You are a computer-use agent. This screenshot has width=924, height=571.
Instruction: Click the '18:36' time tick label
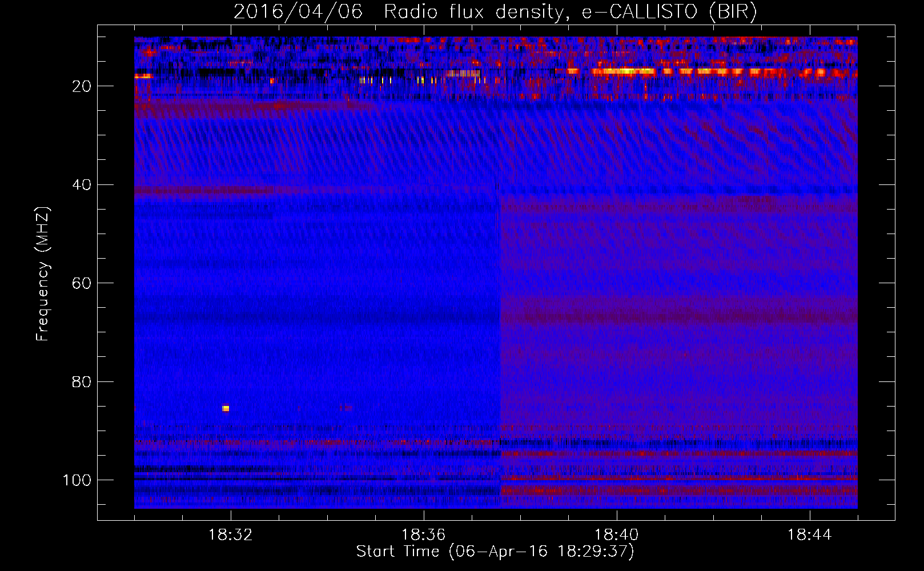coord(424,535)
